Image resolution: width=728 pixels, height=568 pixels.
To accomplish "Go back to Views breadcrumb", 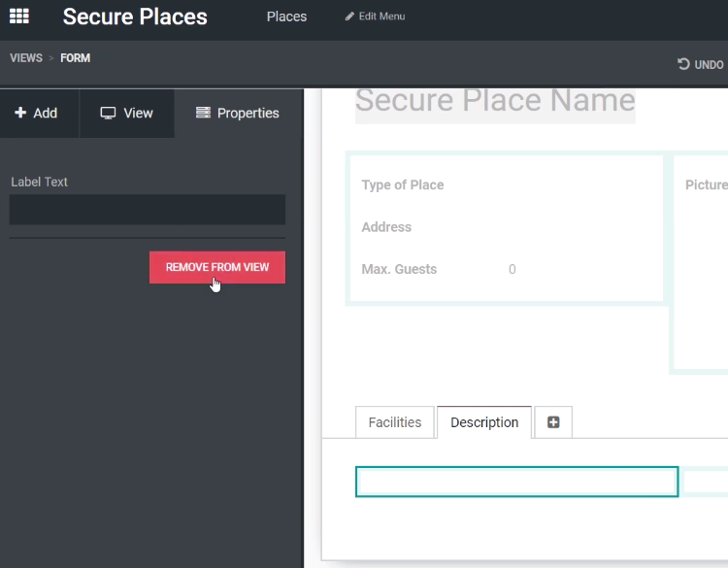I will click(26, 58).
